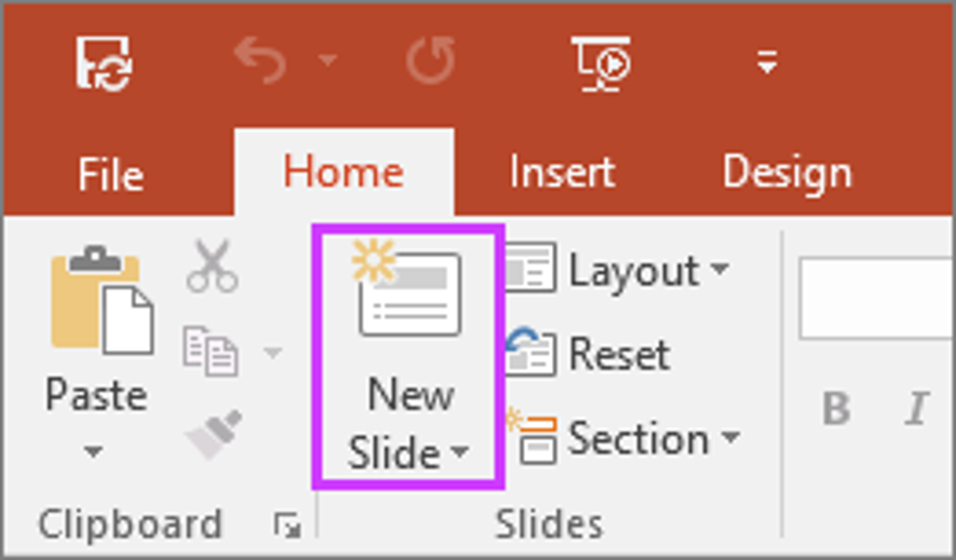Click the AutoSave icon in title bar
Image resolution: width=956 pixels, height=560 pixels.
click(x=103, y=64)
